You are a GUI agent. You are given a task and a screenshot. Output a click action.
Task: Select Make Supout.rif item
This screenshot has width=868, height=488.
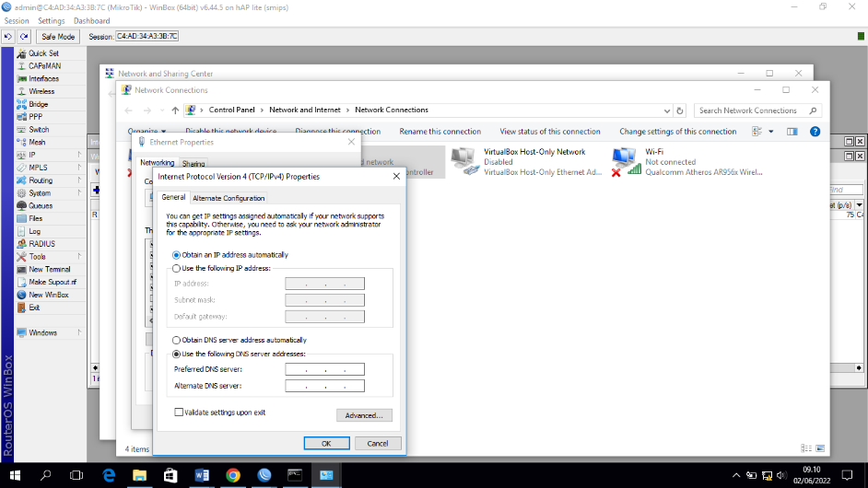point(53,282)
